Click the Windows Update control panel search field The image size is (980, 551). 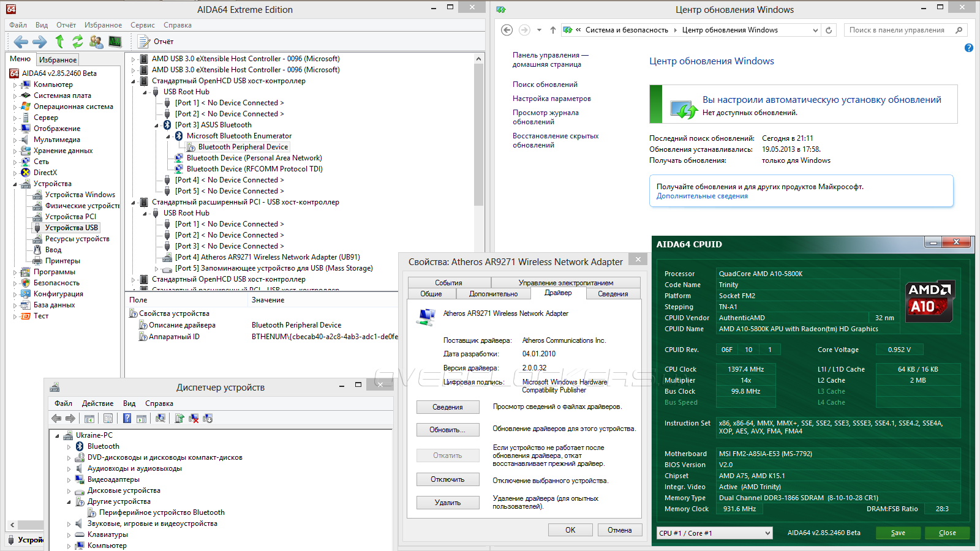point(897,30)
